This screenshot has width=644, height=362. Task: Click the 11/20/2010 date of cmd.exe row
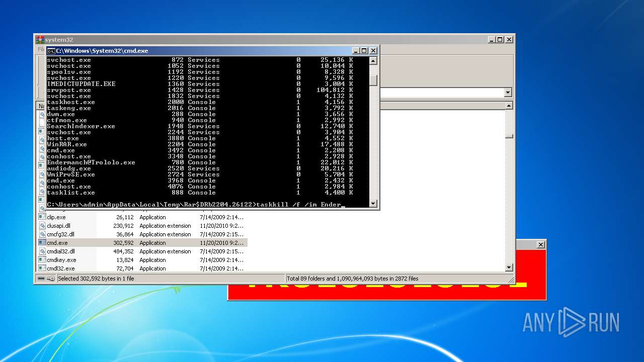point(221,243)
